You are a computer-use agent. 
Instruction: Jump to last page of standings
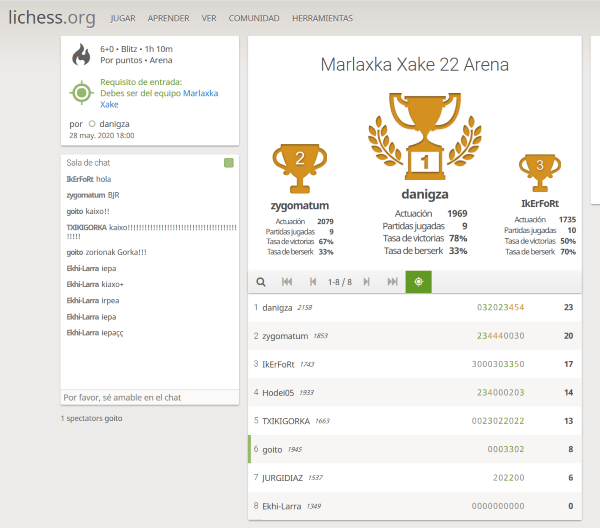point(392,282)
